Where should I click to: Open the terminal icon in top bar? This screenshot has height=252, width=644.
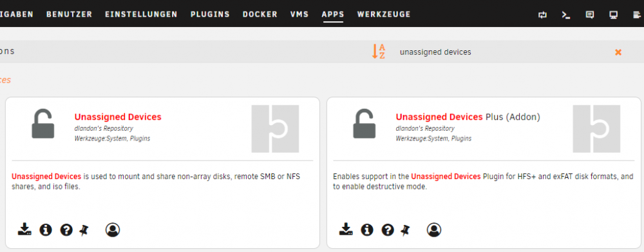click(x=566, y=15)
